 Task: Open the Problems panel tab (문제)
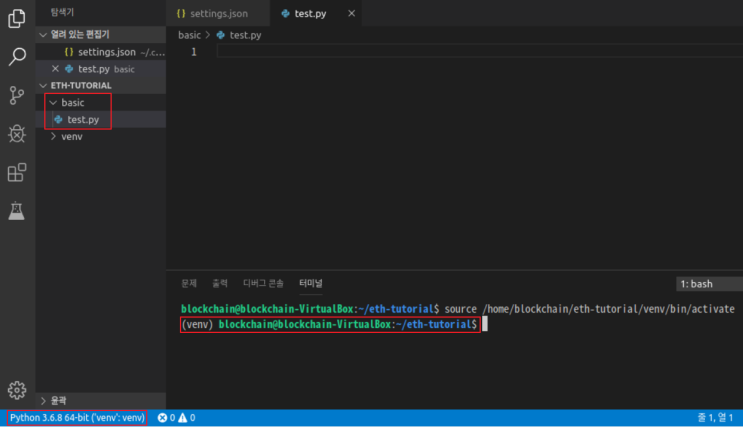pos(189,283)
